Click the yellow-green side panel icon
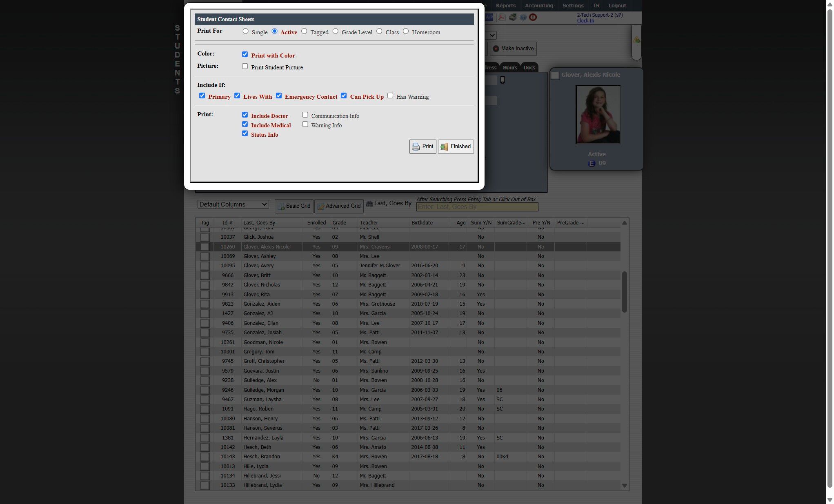 tap(636, 40)
